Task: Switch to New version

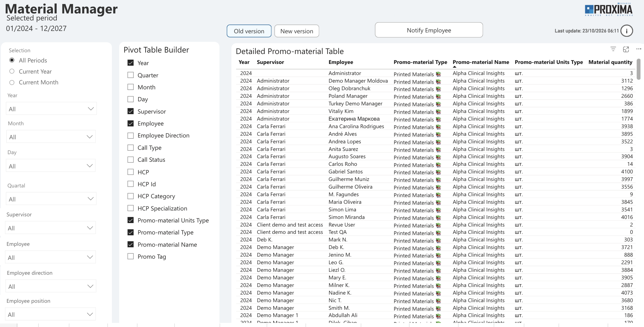Action: (x=297, y=31)
